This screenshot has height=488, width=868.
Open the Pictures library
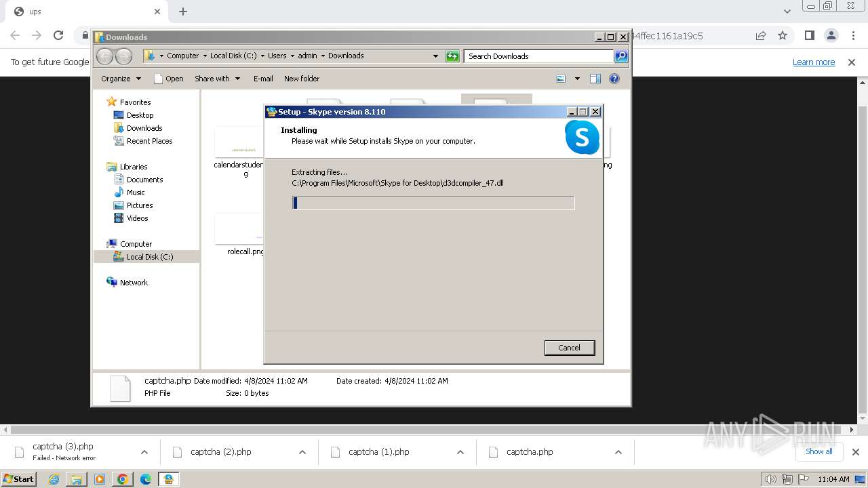click(140, 205)
